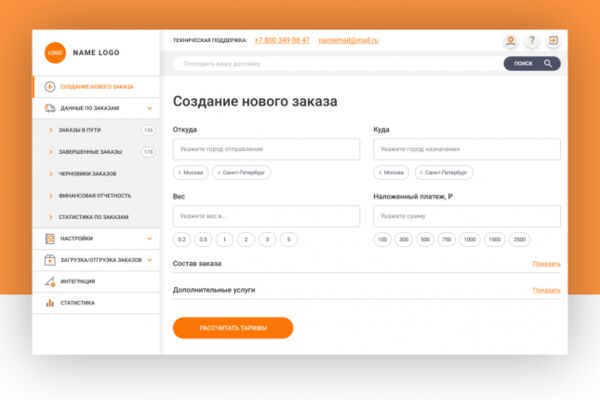Screen dimensions: 600x400
Task: Open the Статистика menu item
Action: pyautogui.click(x=96, y=303)
